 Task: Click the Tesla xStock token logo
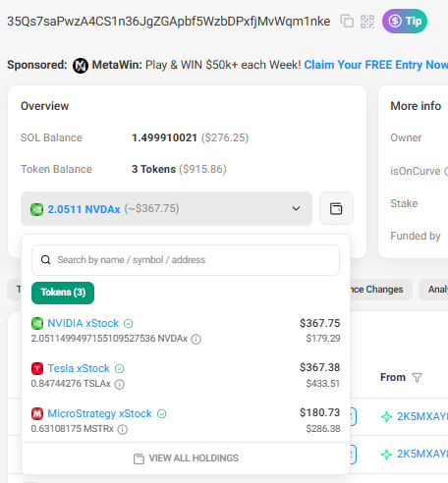tap(37, 368)
